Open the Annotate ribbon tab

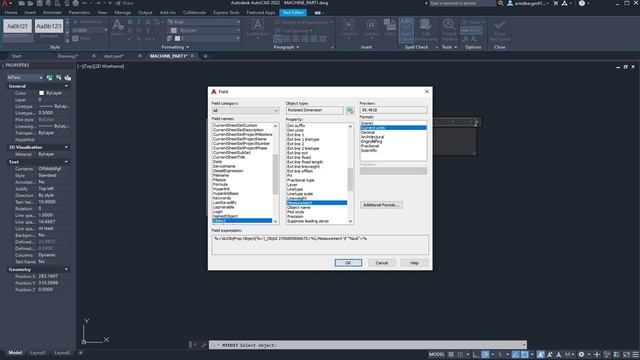coord(52,13)
